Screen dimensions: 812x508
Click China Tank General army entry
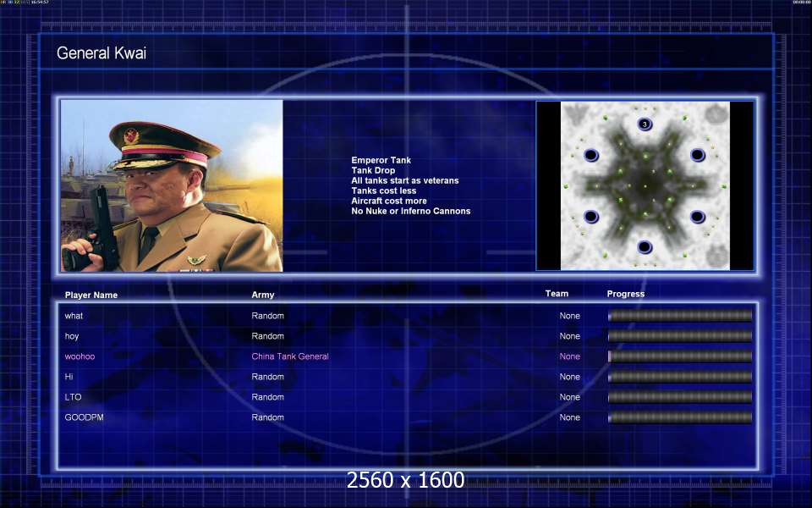click(x=290, y=356)
